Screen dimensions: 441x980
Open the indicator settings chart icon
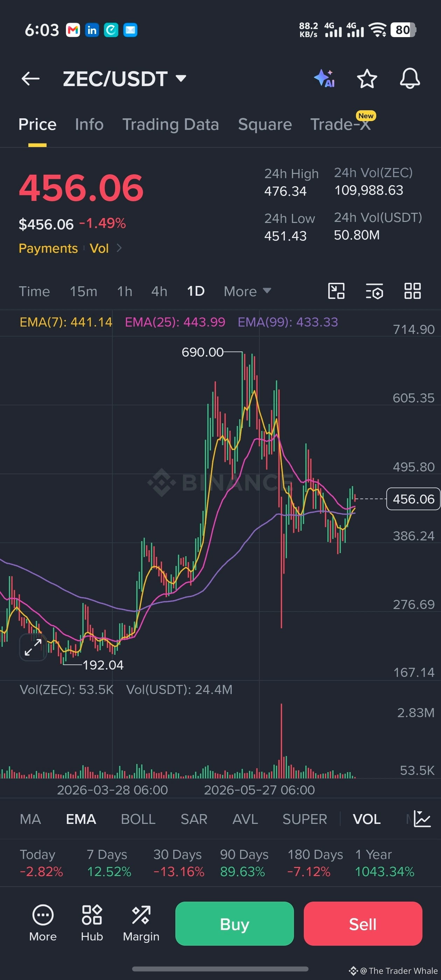pos(422,819)
